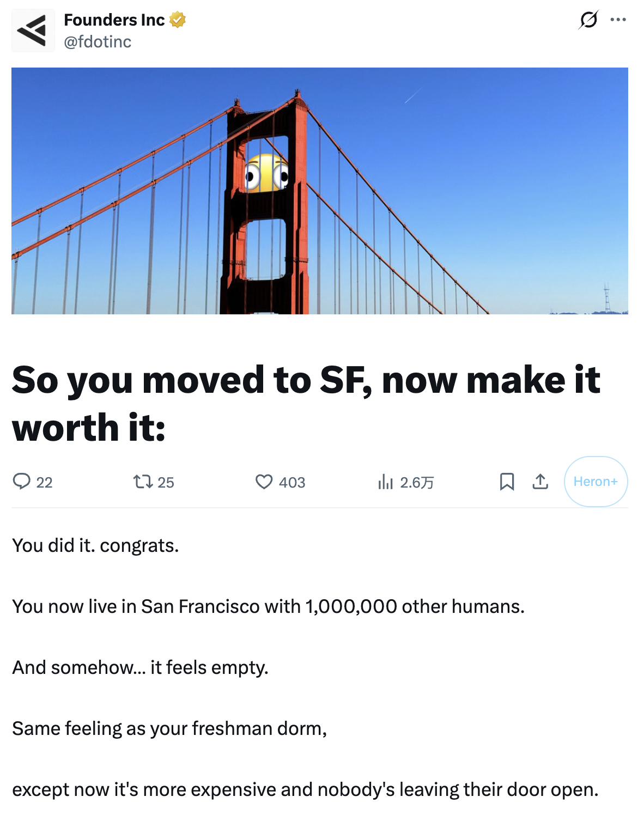Click the "You did it. congrats." paragraph
This screenshot has width=644, height=815.
click(95, 545)
